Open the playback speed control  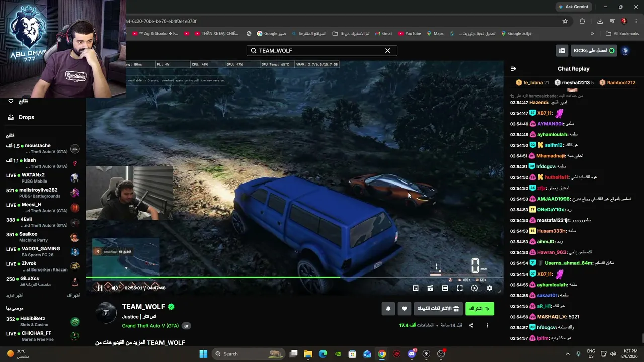pyautogui.click(x=474, y=288)
